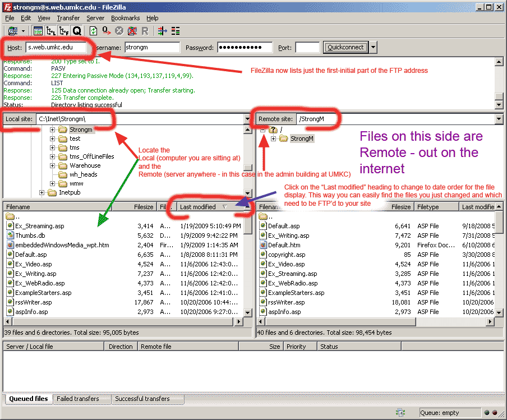507x420 pixels.
Task: Toggle local directory tree icon
Action: tap(51, 31)
